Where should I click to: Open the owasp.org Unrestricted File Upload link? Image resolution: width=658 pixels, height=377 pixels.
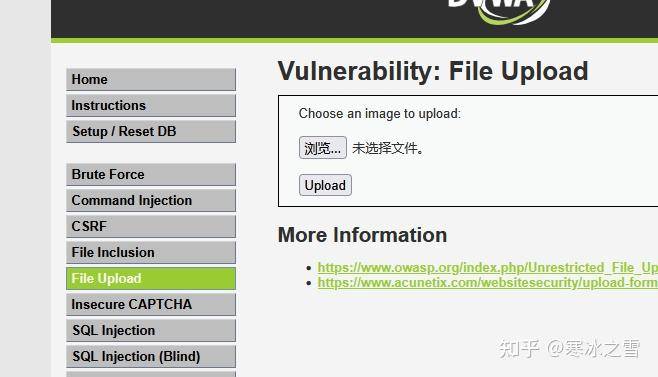point(488,267)
